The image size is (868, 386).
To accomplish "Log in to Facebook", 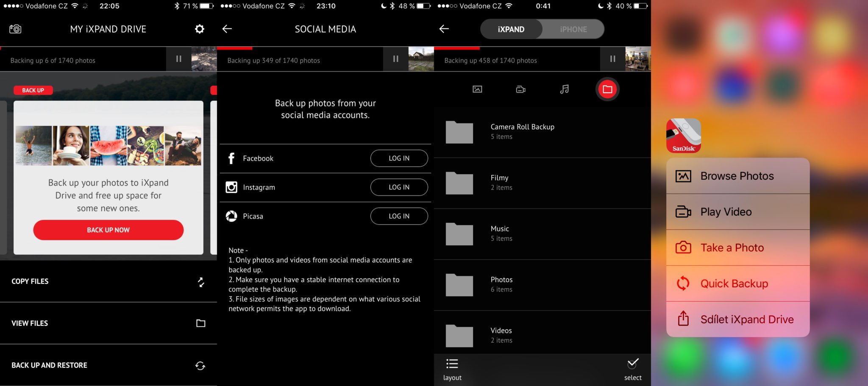I will pos(399,158).
